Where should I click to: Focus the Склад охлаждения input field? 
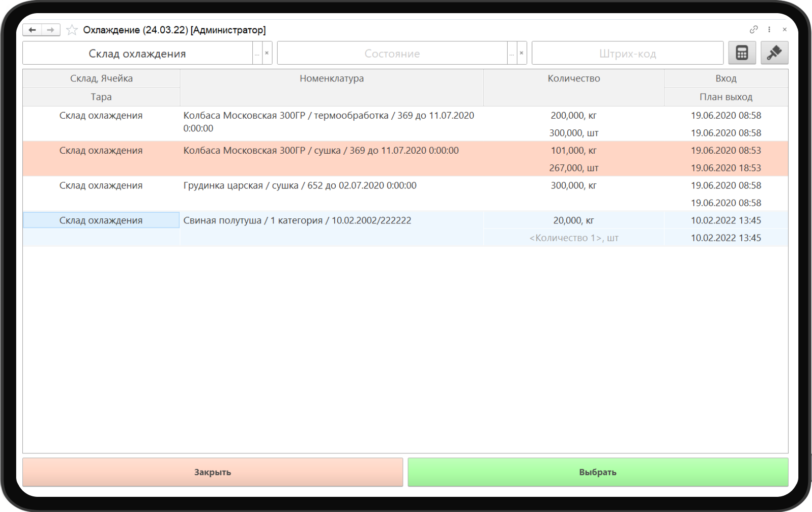click(138, 53)
